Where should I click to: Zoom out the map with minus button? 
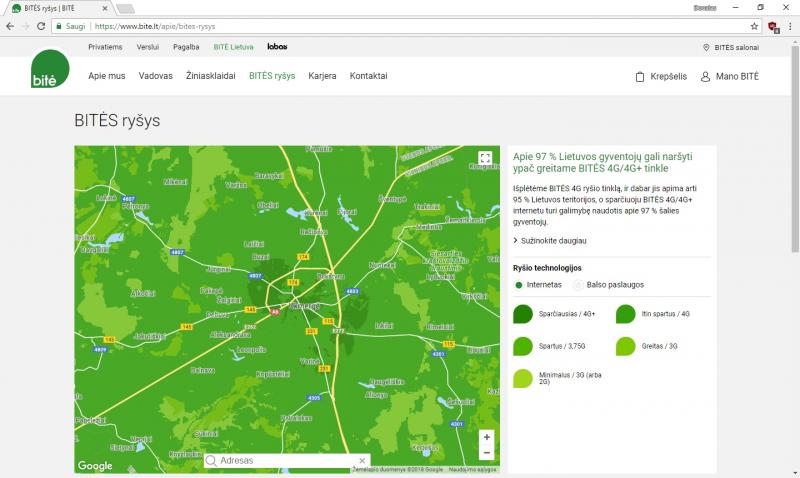(x=487, y=452)
